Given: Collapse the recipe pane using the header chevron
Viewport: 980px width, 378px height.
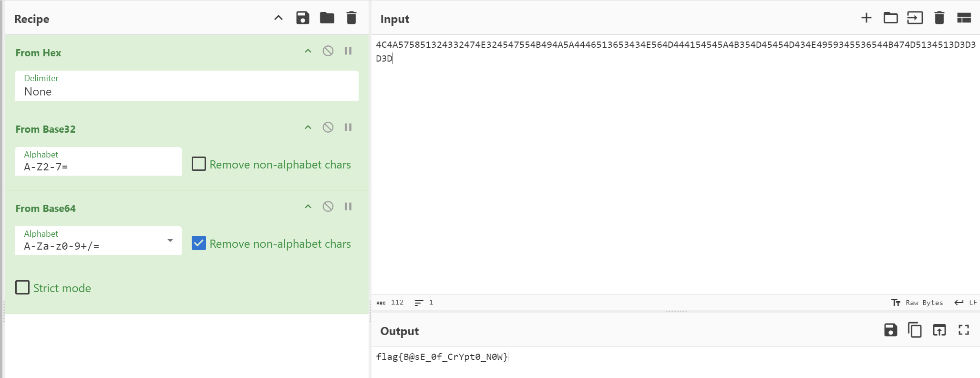Looking at the screenshot, I should point(279,18).
